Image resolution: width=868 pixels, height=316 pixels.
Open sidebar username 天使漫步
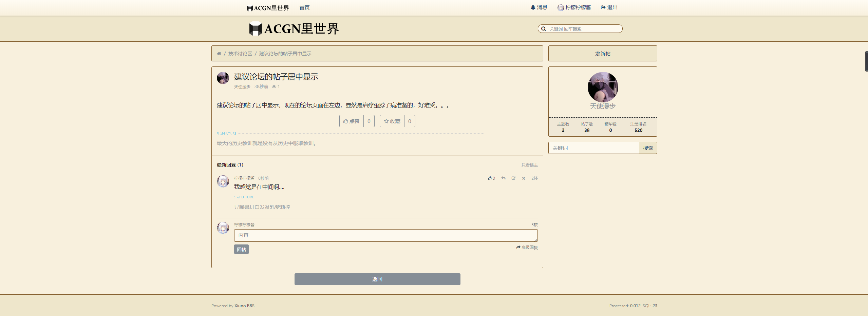pos(603,106)
